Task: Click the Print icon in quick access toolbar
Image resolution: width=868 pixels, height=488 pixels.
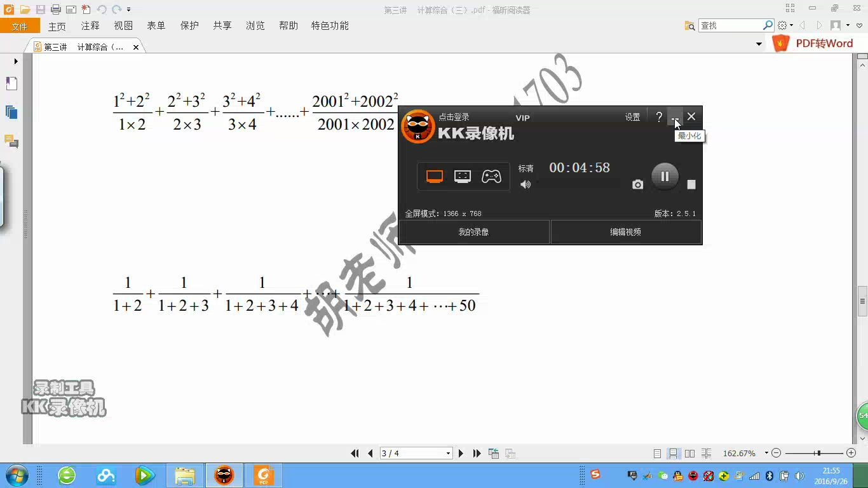Action: point(55,9)
